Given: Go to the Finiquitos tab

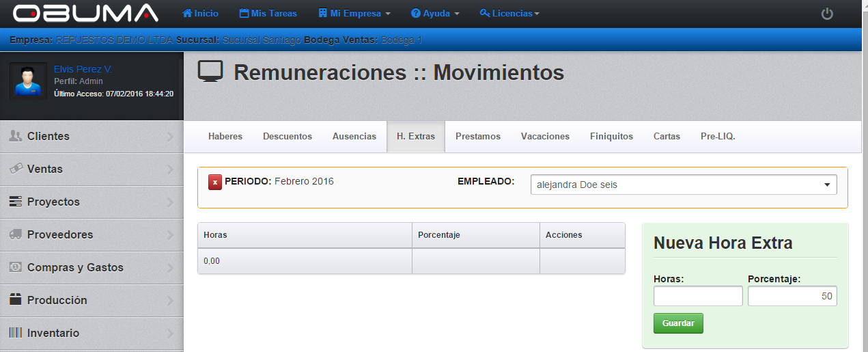Looking at the screenshot, I should click(611, 137).
